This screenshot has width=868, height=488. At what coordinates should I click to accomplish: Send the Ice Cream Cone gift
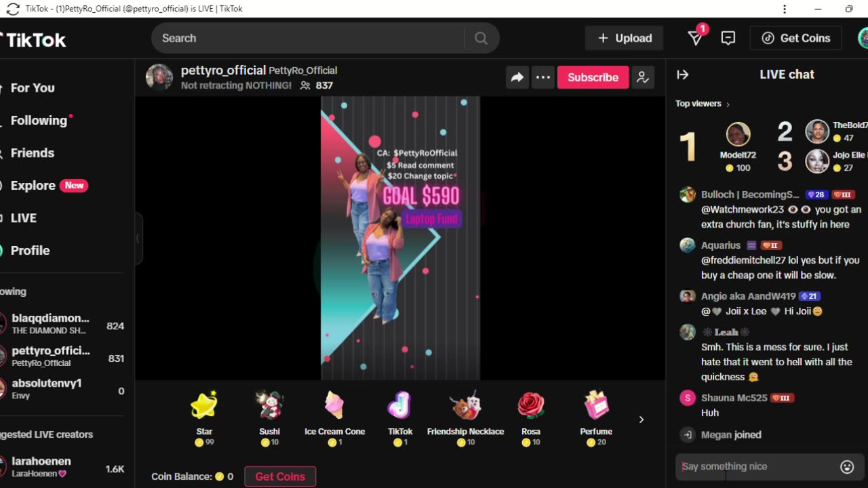click(334, 418)
